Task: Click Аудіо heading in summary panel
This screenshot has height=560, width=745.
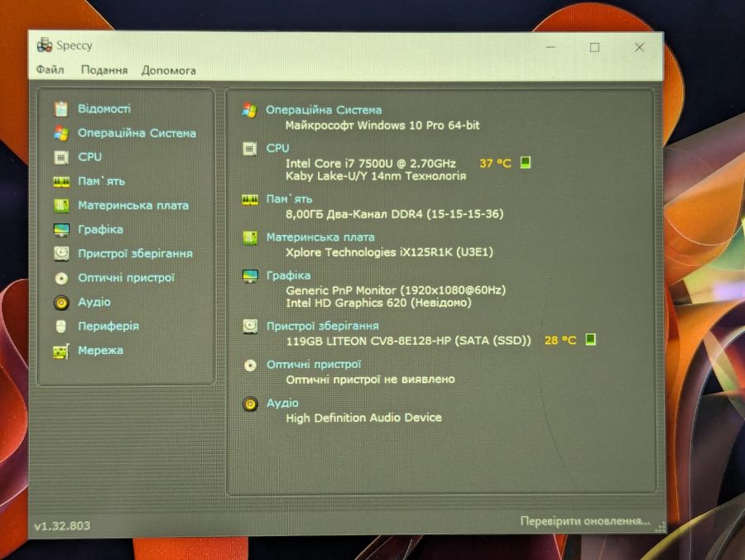Action: coord(282,403)
